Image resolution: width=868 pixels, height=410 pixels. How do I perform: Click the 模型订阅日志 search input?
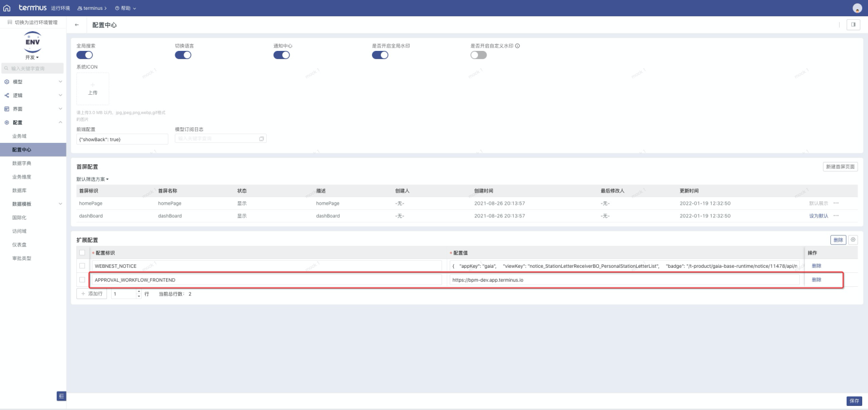tap(220, 139)
